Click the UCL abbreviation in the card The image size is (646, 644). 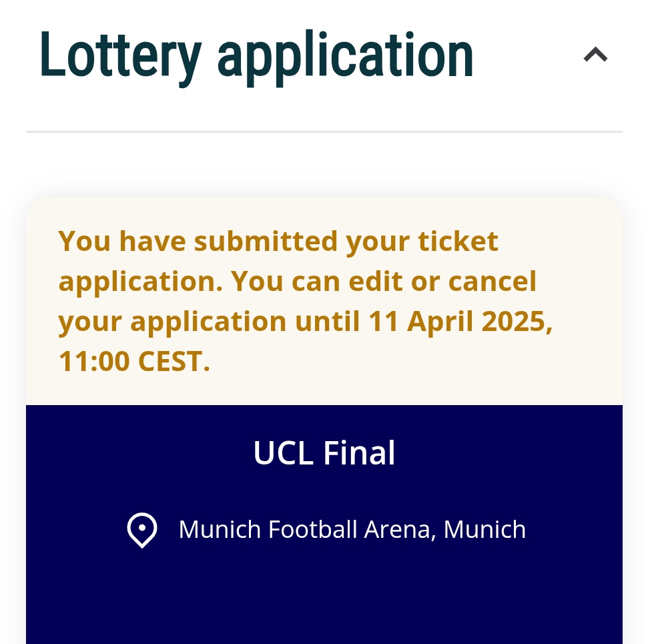pos(284,453)
